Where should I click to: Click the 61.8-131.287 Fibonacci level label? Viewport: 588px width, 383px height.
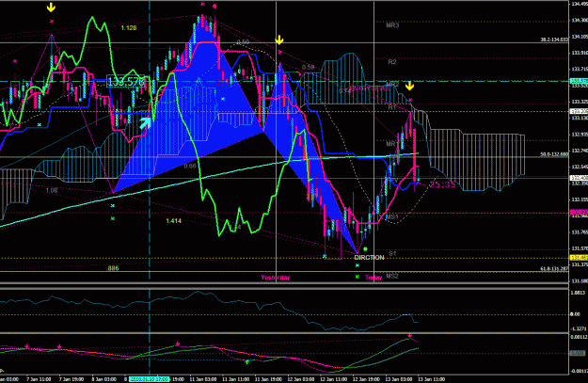click(554, 268)
